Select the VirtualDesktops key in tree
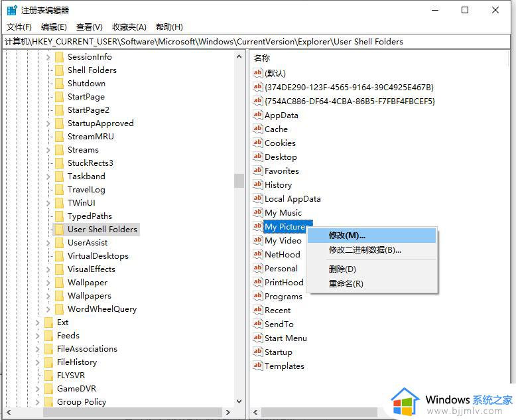Viewport: 516px width, 420px height. point(98,255)
